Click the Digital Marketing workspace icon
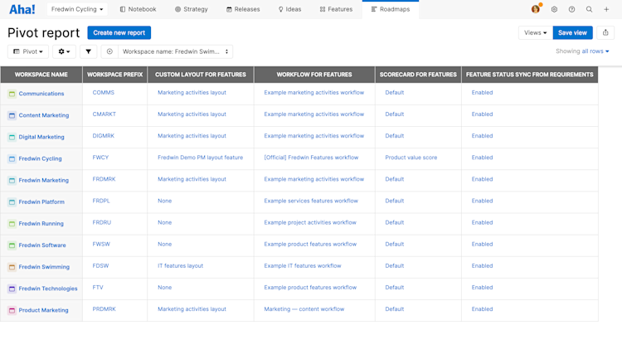 (12, 137)
